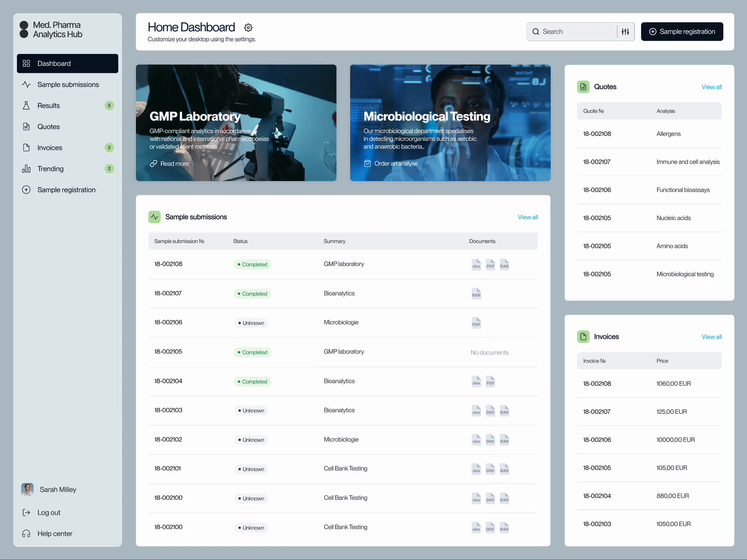Click Sarah Milley's profile avatar
Viewport: 747px width, 560px height.
[27, 489]
